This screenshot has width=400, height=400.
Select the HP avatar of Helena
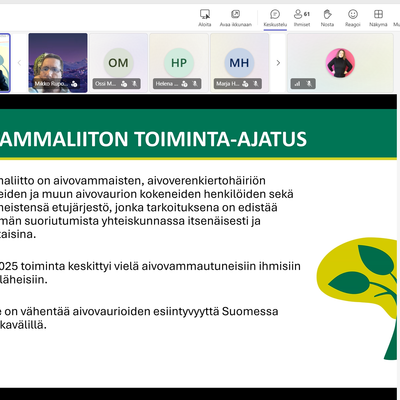179,63
